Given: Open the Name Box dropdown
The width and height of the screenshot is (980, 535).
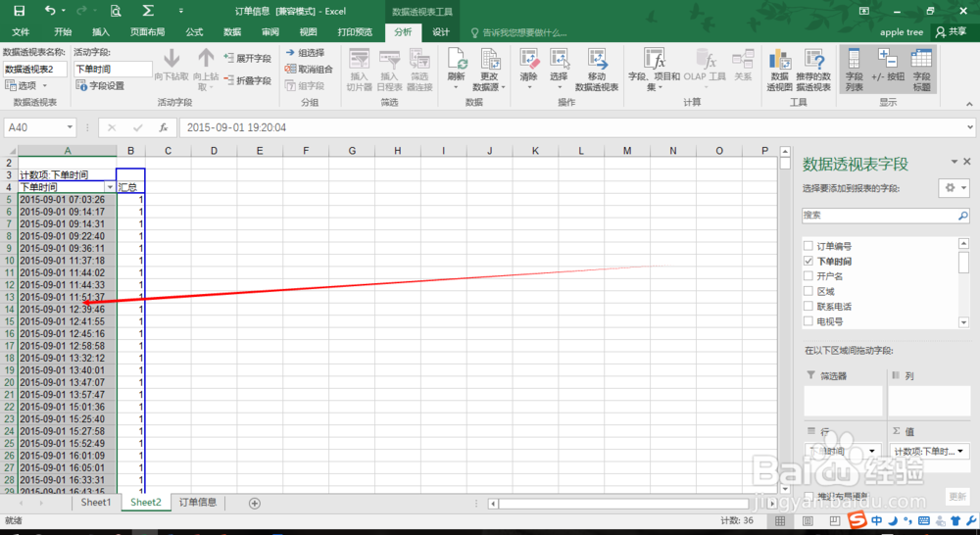Looking at the screenshot, I should pyautogui.click(x=70, y=127).
